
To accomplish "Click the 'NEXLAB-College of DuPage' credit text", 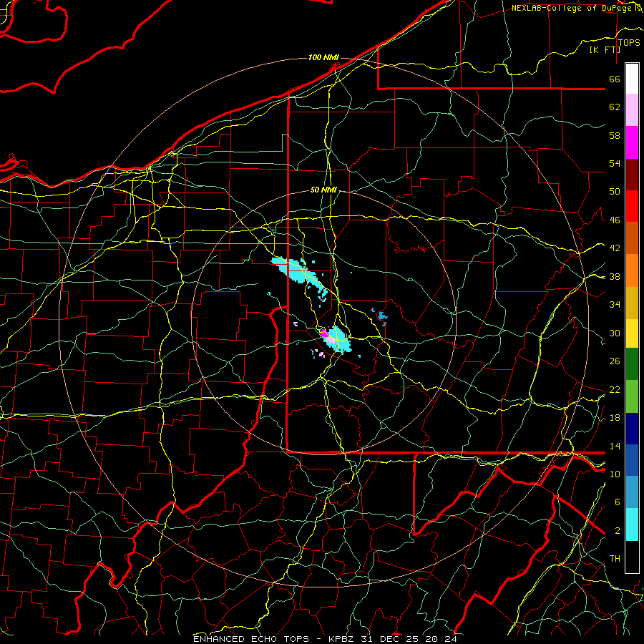I will click(571, 8).
